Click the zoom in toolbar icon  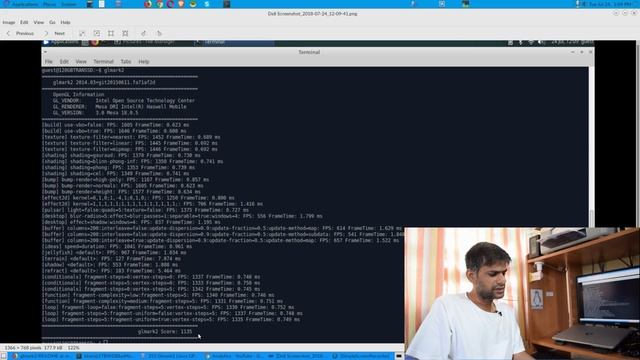pos(82,33)
